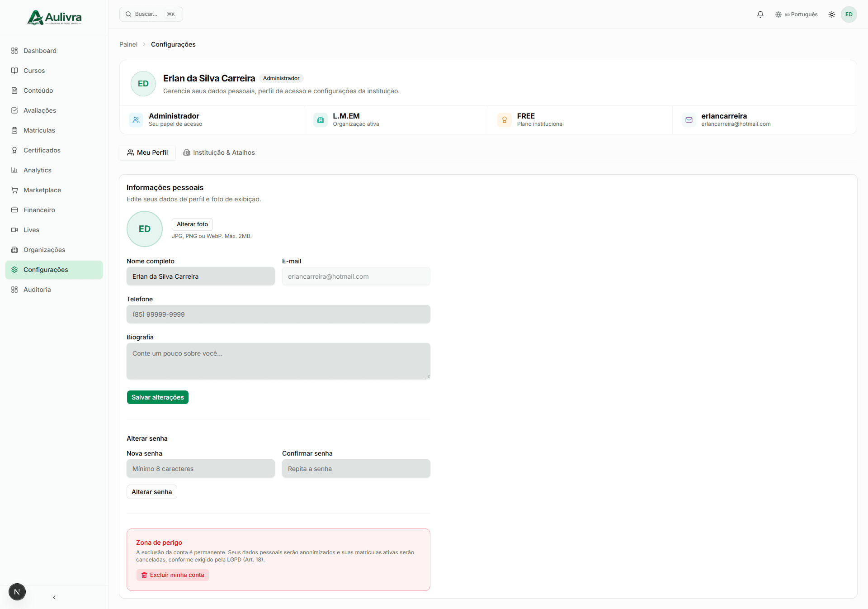Click the FREE plan award icon

click(505, 120)
